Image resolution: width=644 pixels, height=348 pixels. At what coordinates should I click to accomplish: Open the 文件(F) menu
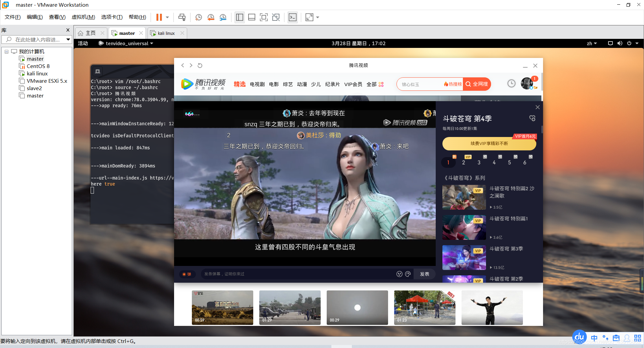(13, 17)
